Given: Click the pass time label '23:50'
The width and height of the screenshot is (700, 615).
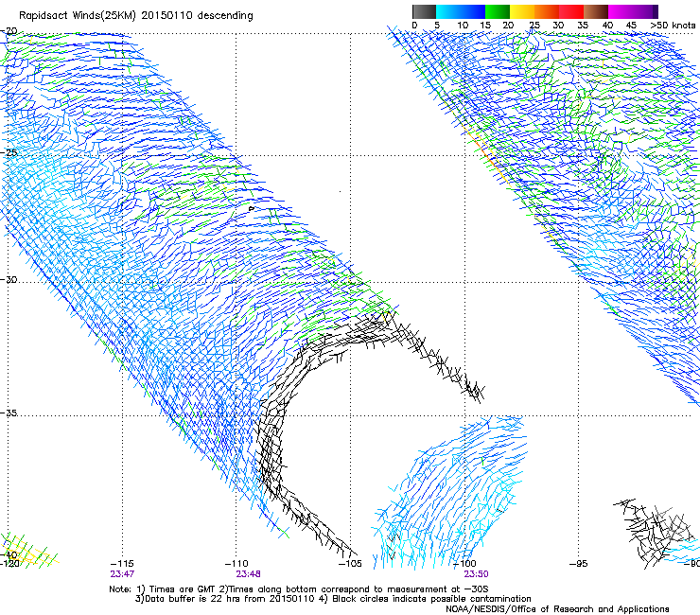Looking at the screenshot, I should (x=476, y=573).
